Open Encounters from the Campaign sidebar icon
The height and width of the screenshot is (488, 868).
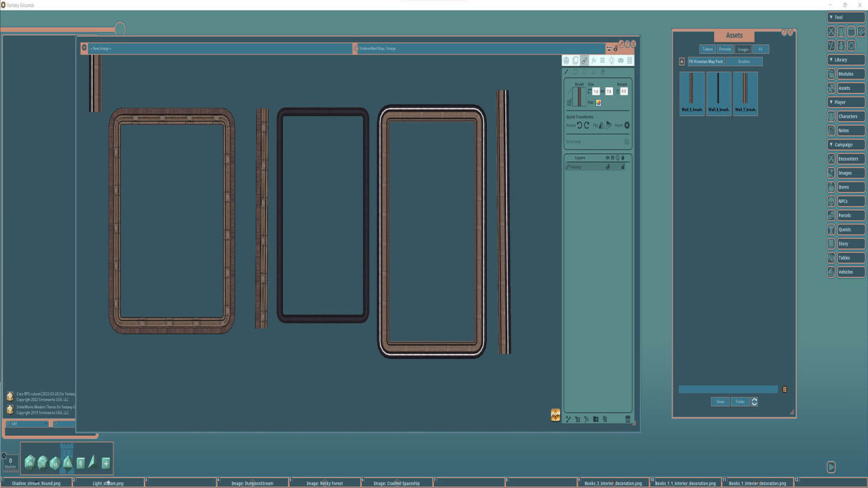(831, 159)
